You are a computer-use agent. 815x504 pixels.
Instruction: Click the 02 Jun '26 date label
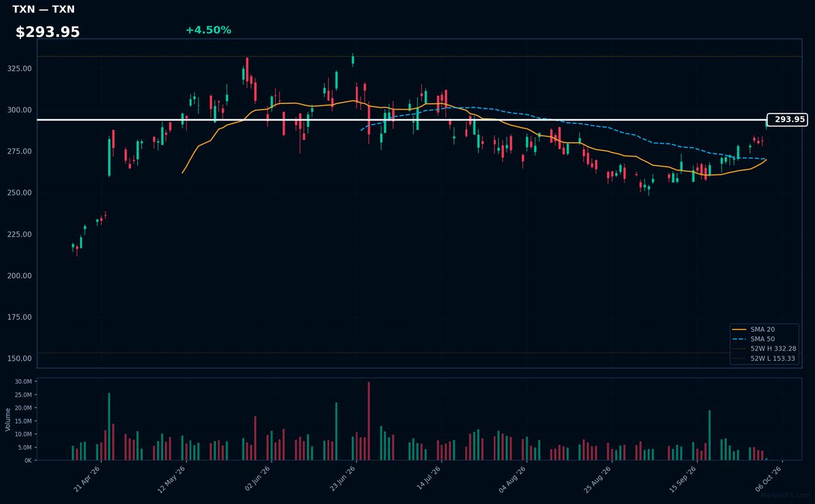[x=257, y=478]
